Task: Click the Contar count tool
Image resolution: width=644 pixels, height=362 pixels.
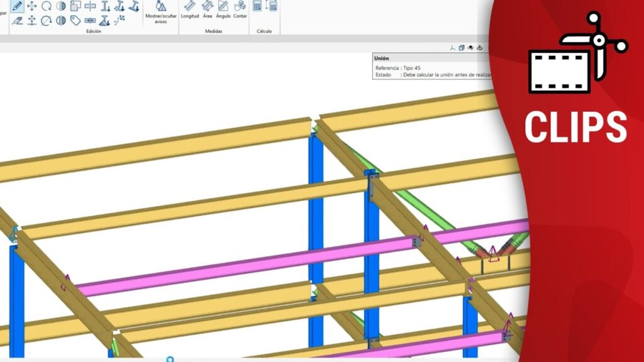Action: [x=240, y=9]
